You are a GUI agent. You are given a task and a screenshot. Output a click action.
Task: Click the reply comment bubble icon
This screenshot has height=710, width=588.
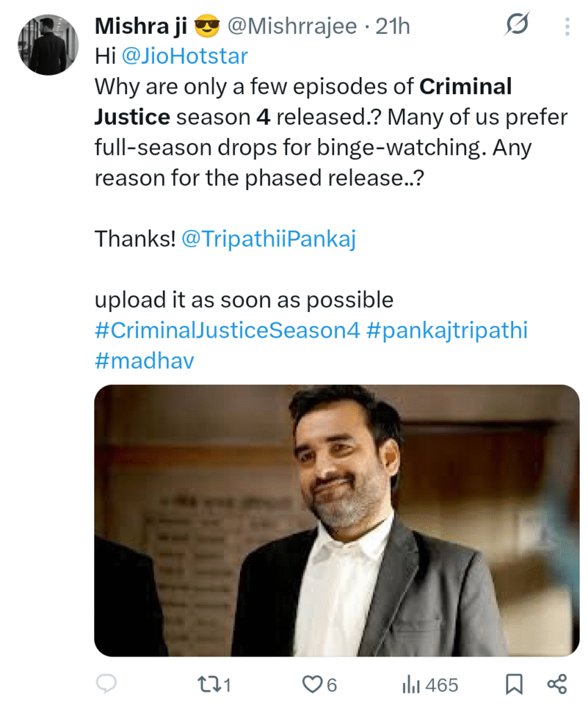(106, 685)
